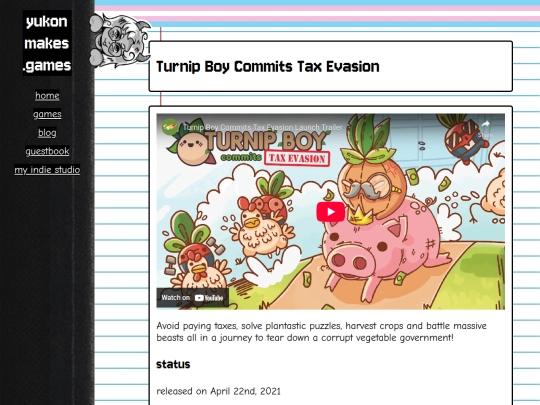Click the grey creature avatar illustration
The width and height of the screenshot is (540, 405).
[120, 40]
